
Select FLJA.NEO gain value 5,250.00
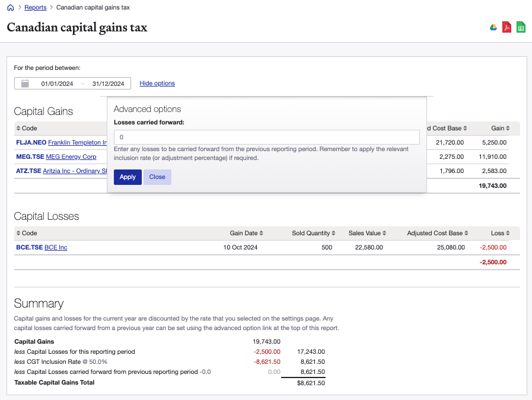click(494, 142)
